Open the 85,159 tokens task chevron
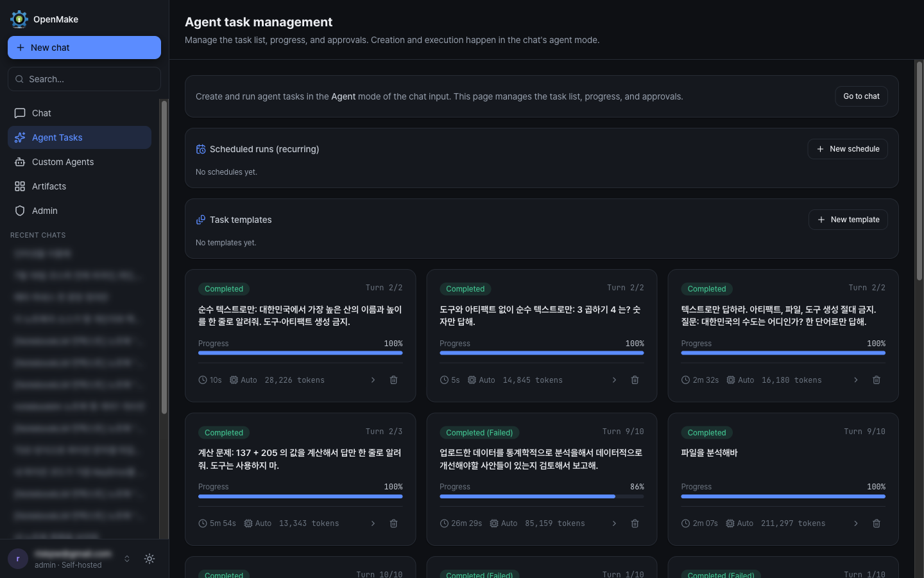 click(614, 523)
